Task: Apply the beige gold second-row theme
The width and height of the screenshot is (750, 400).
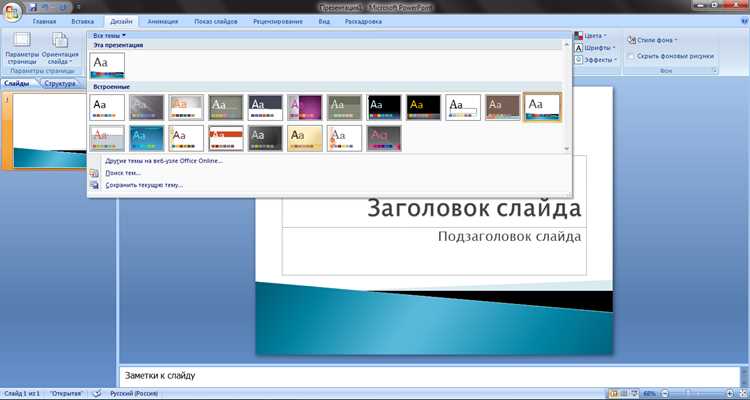Action: coord(305,138)
